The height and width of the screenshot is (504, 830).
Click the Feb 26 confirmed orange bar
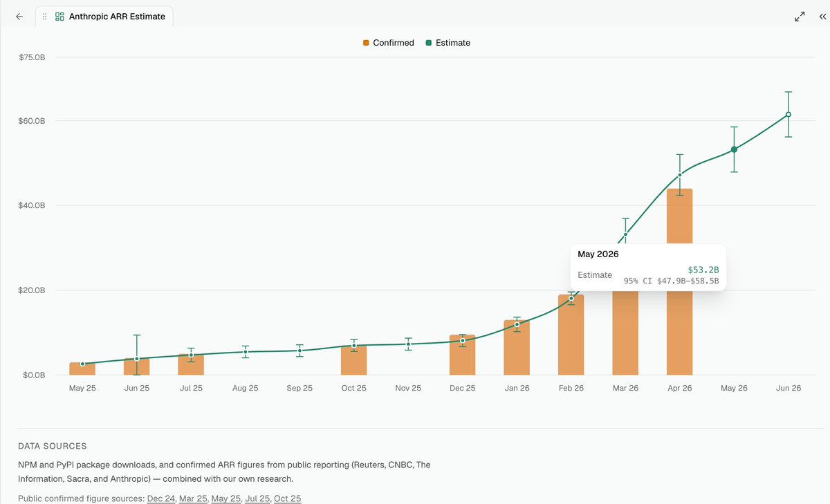[571, 335]
